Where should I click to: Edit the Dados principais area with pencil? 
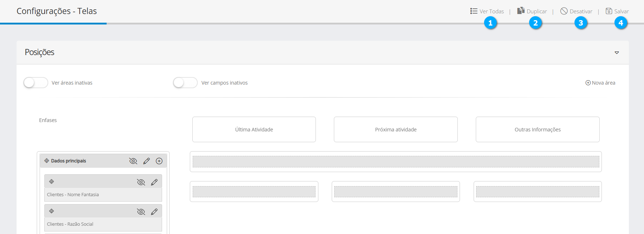pyautogui.click(x=146, y=161)
